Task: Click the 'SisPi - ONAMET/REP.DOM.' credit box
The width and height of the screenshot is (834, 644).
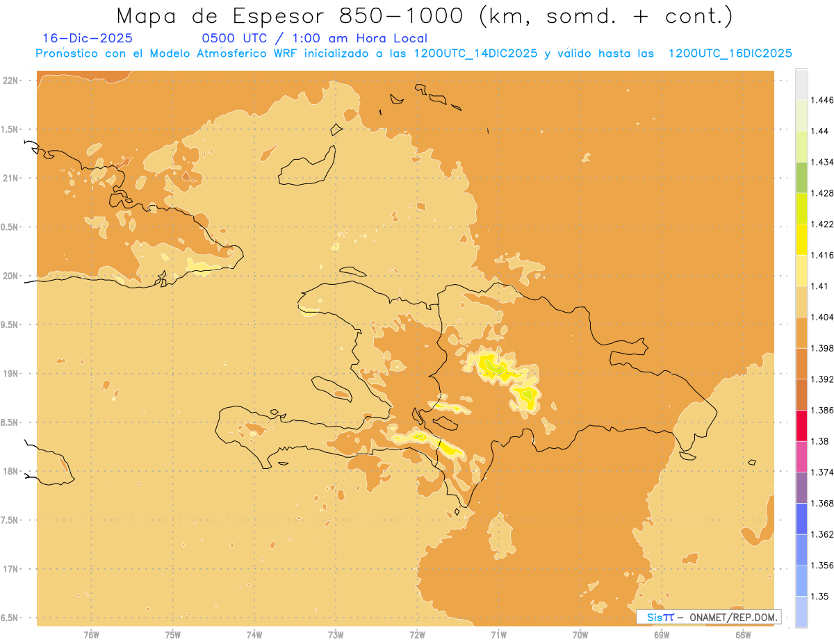Action: [708, 617]
